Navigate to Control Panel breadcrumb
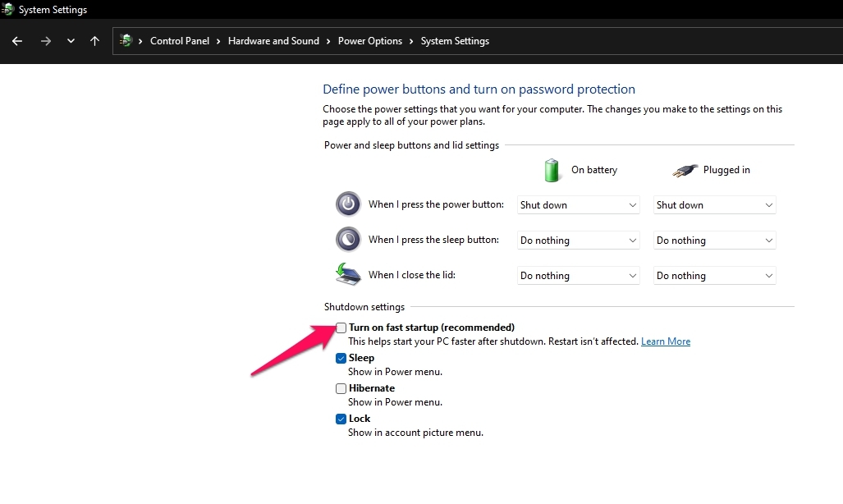 click(180, 41)
